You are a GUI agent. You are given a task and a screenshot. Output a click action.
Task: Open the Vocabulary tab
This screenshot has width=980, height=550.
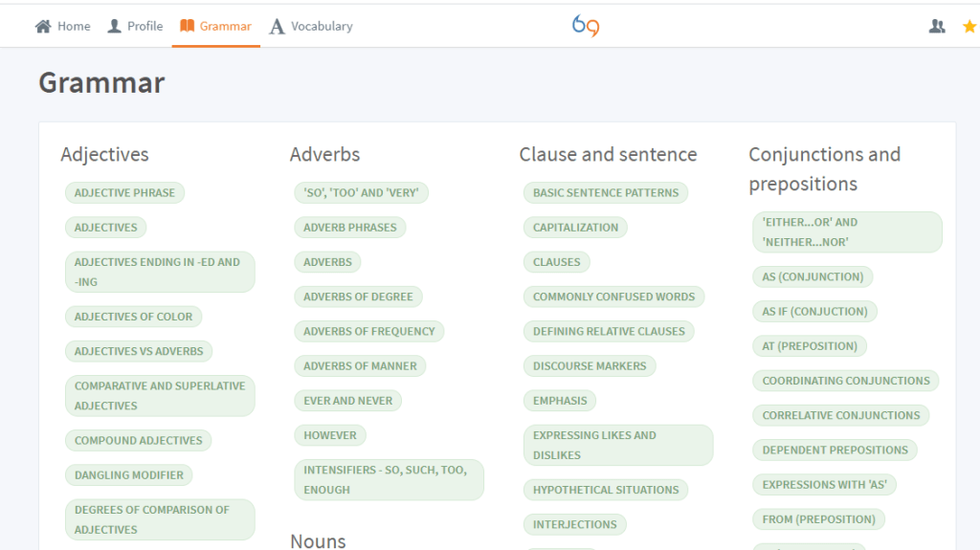322,27
